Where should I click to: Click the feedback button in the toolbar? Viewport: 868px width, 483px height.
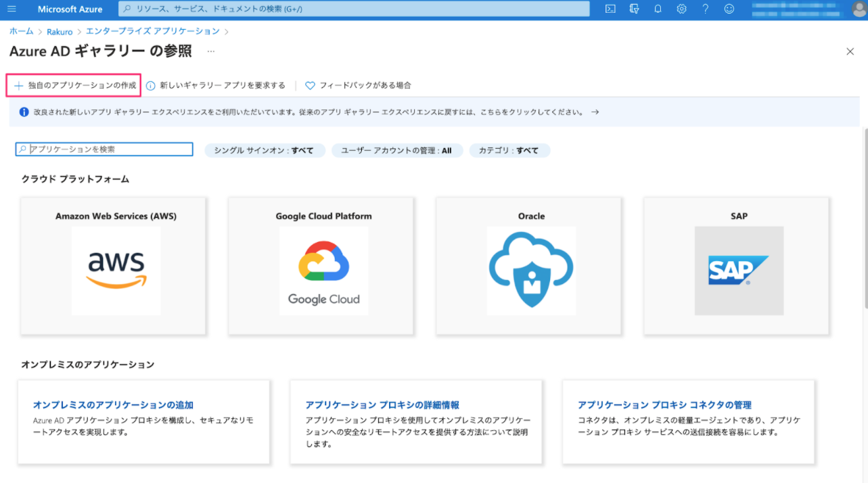(x=359, y=86)
